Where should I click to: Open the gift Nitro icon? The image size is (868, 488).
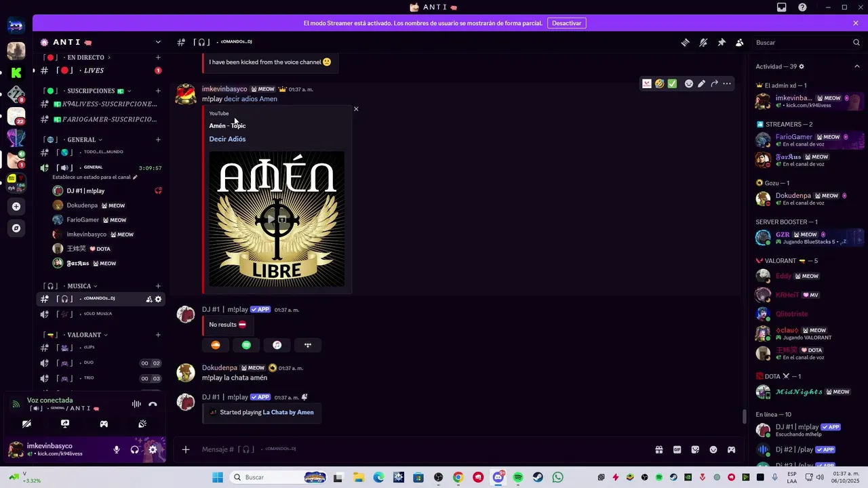pos(658,449)
